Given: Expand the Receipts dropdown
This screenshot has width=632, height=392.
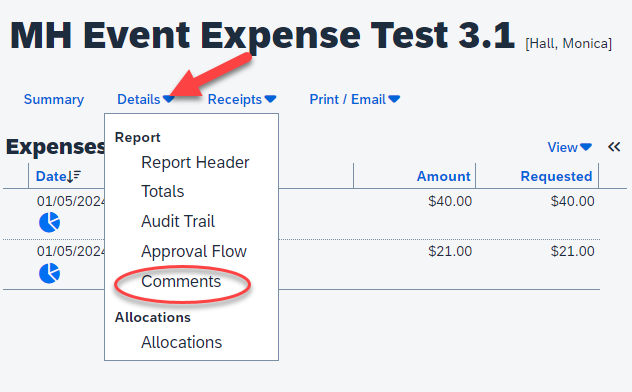Looking at the screenshot, I should click(242, 99).
